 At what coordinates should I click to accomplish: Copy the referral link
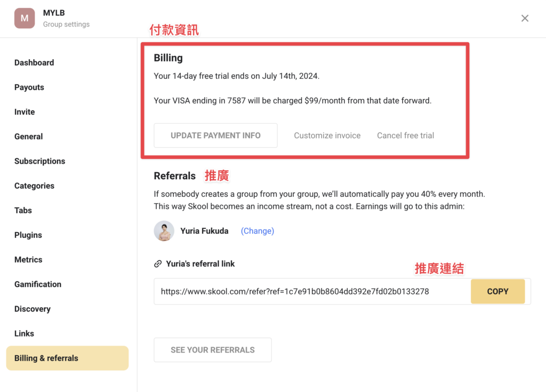point(497,291)
